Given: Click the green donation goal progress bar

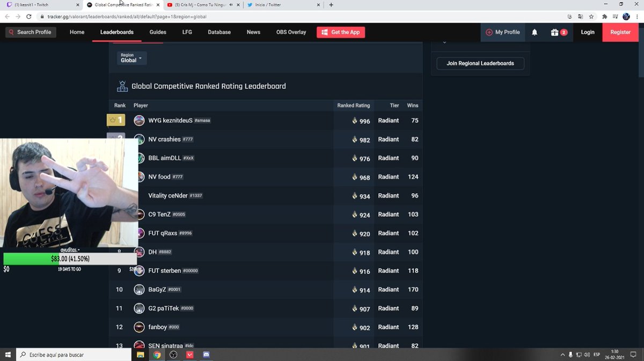Looking at the screenshot, I should click(x=70, y=259).
